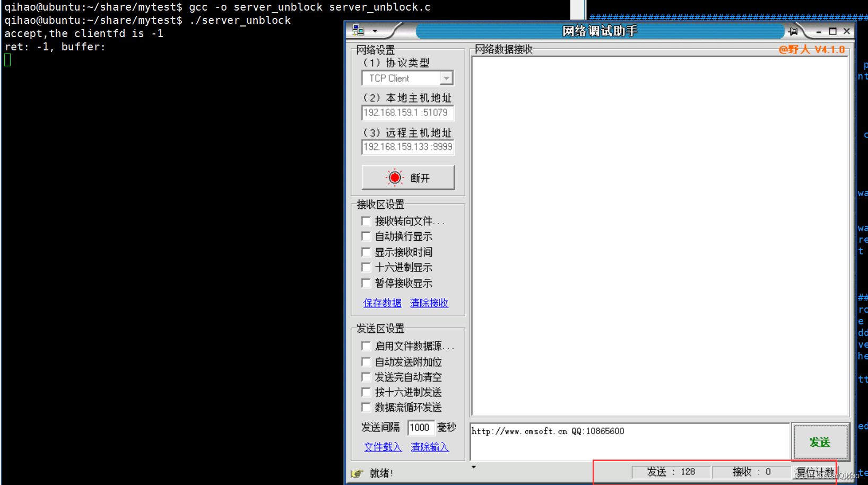Click the remote host address field 192.168.159.133

click(407, 147)
